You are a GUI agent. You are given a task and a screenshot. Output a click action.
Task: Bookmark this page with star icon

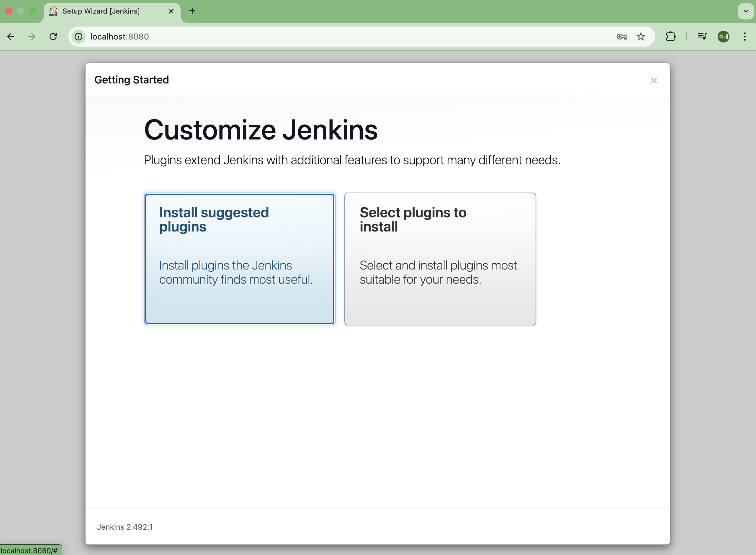641,37
